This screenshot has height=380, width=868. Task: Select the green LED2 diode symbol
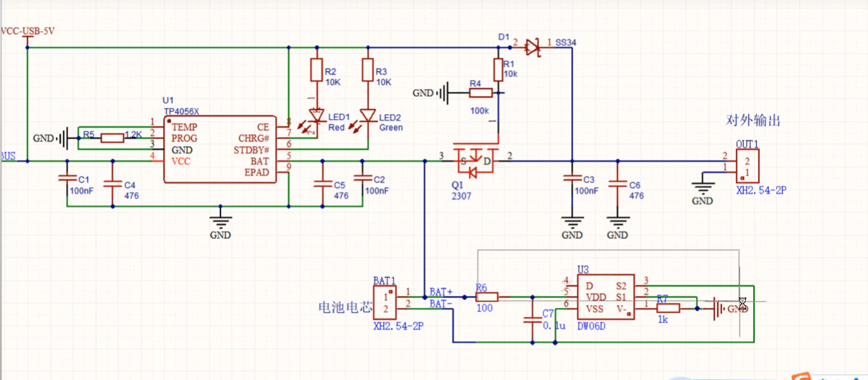(367, 116)
